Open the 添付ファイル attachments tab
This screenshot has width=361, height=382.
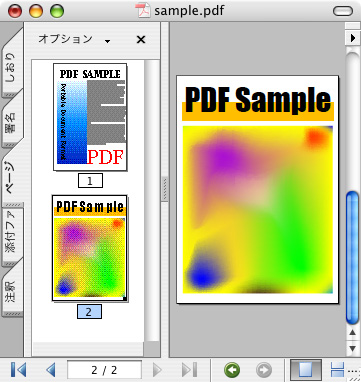pyautogui.click(x=13, y=236)
